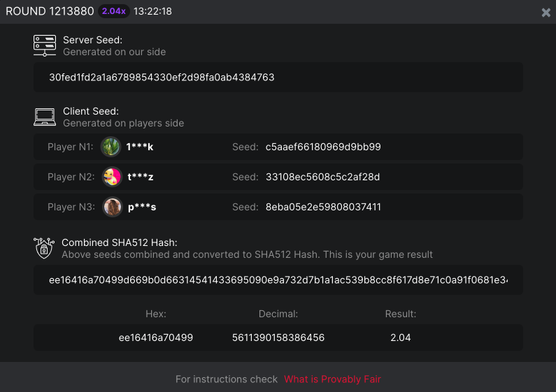Click the Decimal: column label

278,314
